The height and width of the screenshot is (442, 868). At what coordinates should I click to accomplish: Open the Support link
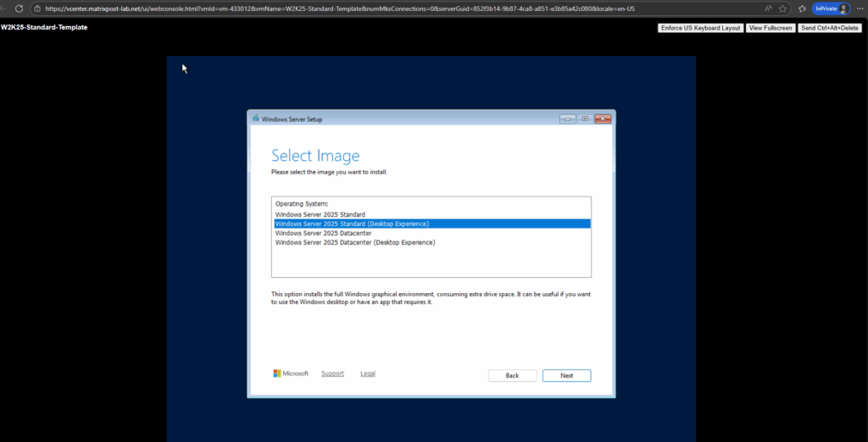click(x=332, y=373)
